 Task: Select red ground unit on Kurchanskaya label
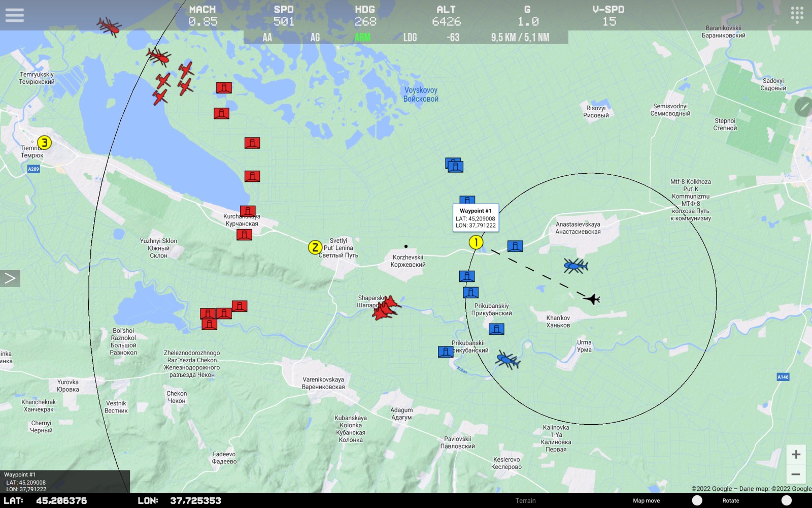tap(248, 211)
